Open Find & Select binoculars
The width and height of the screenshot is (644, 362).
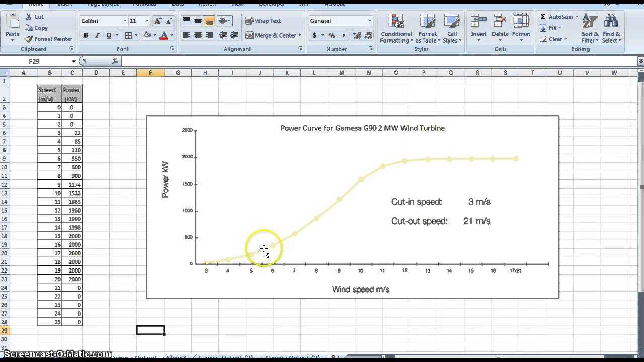[611, 28]
